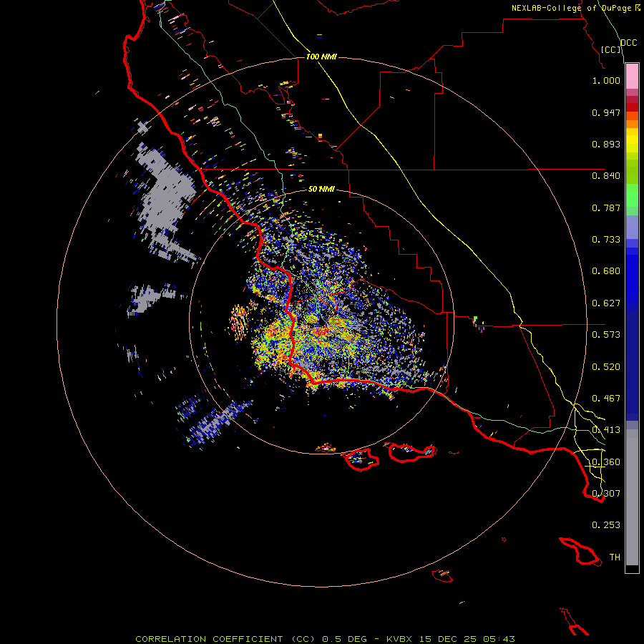This screenshot has width=644, height=644.
Task: Click the 0.253 legend value
Action: click(606, 525)
